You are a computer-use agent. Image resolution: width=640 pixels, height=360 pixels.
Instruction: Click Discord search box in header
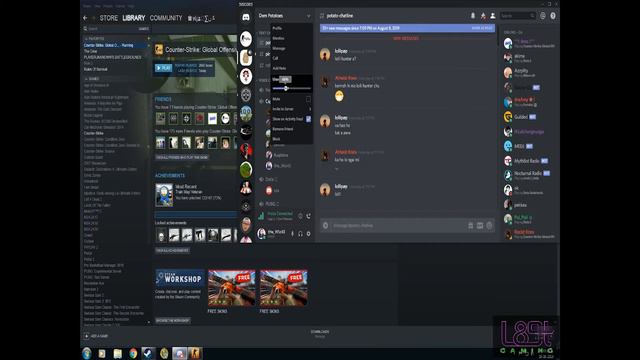click(517, 16)
